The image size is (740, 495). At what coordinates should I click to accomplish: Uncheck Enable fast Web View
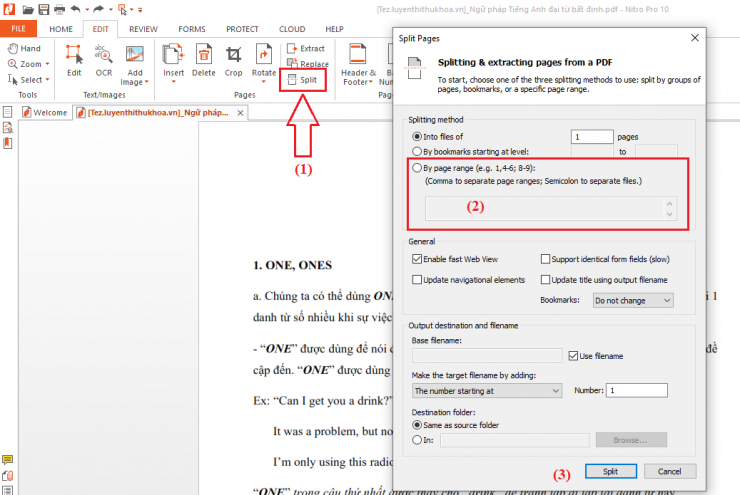tap(418, 258)
